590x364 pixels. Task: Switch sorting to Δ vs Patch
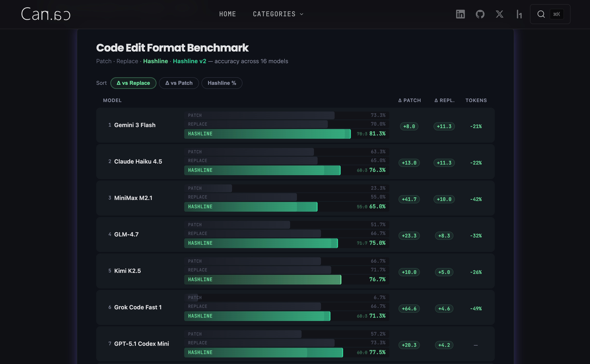click(x=179, y=83)
